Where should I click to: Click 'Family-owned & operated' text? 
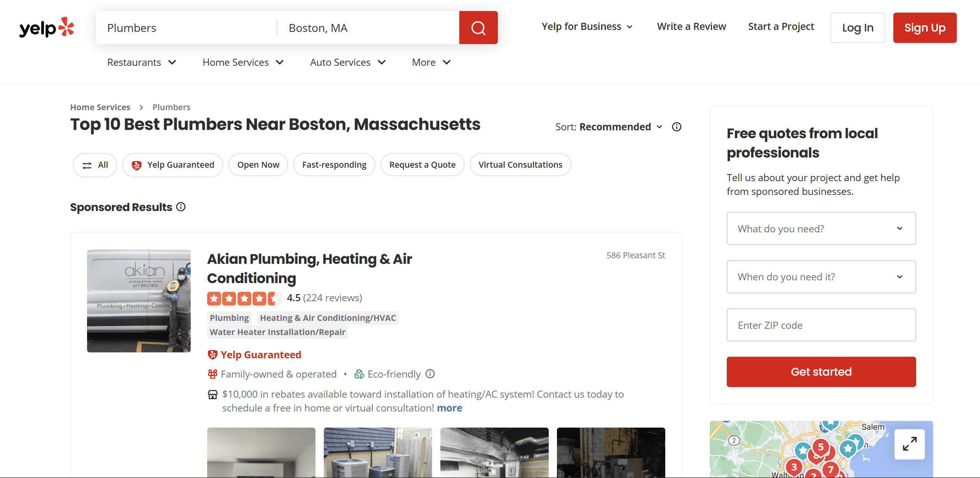278,374
